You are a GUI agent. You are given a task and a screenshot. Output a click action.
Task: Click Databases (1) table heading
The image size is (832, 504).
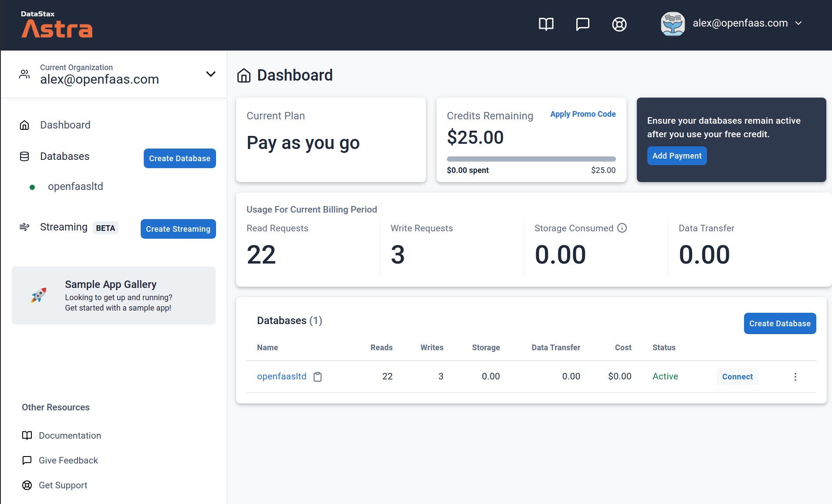[x=290, y=321]
